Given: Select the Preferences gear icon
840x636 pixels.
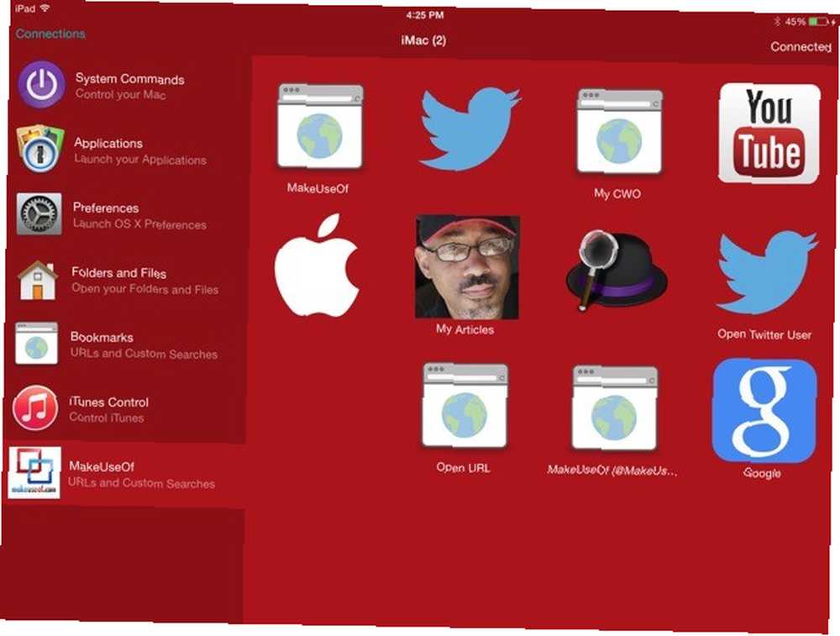Looking at the screenshot, I should 39,213.
